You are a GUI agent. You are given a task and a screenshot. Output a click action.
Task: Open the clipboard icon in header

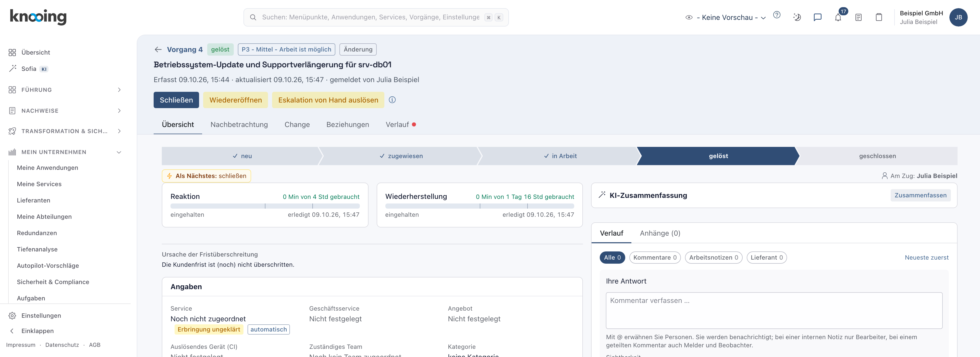(x=878, y=17)
